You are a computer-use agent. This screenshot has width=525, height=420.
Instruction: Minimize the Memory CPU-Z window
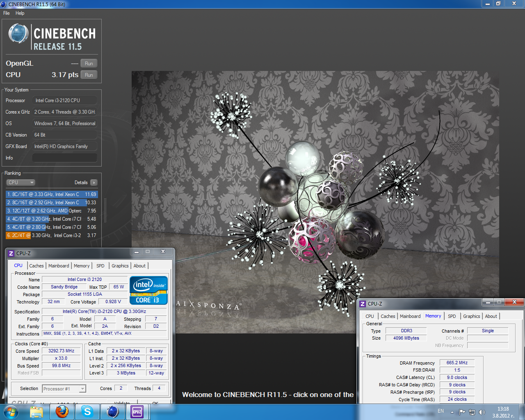pos(488,302)
